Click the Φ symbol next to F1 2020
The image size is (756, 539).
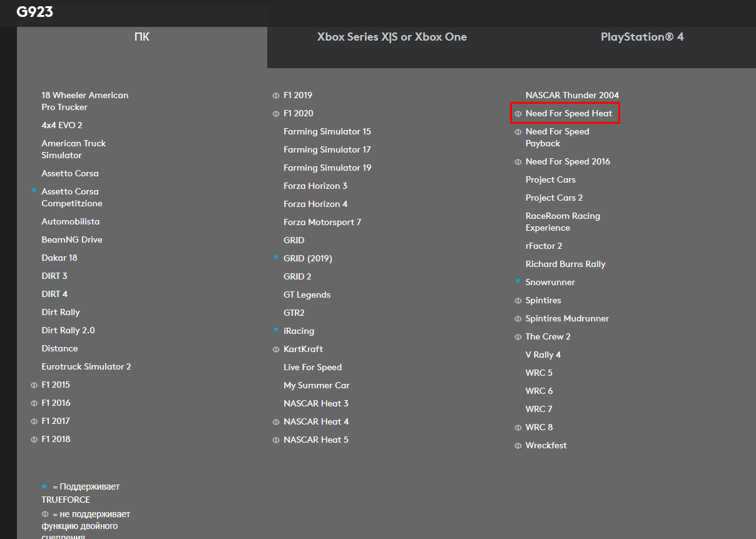click(276, 114)
